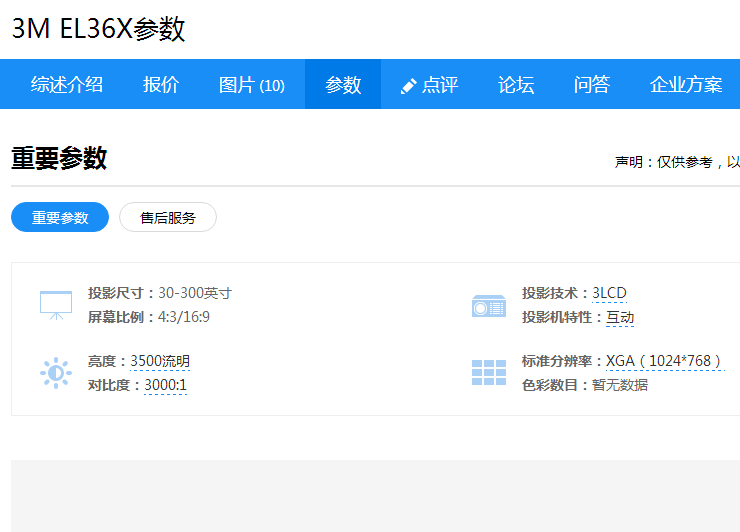Click the brightness sun icon
Viewport: 740px width, 532px height.
56,373
